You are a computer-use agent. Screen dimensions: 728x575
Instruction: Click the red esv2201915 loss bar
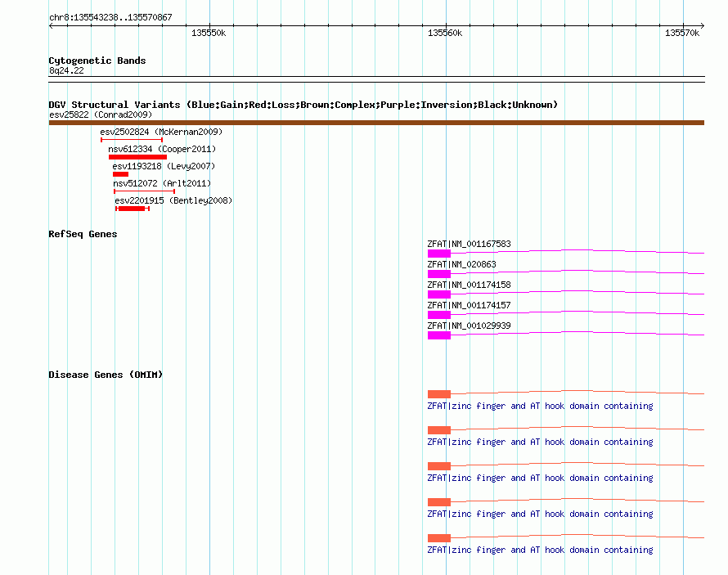coord(133,209)
